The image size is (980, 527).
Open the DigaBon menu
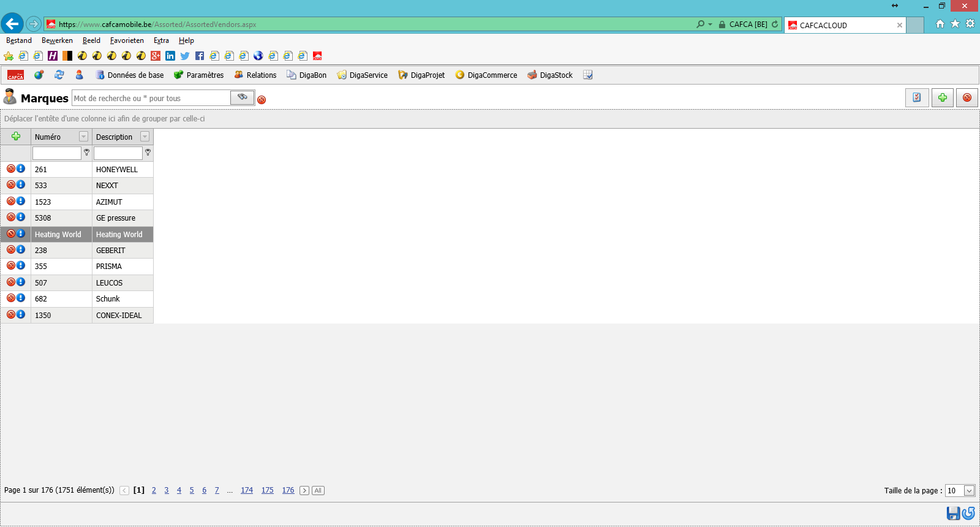tap(306, 75)
